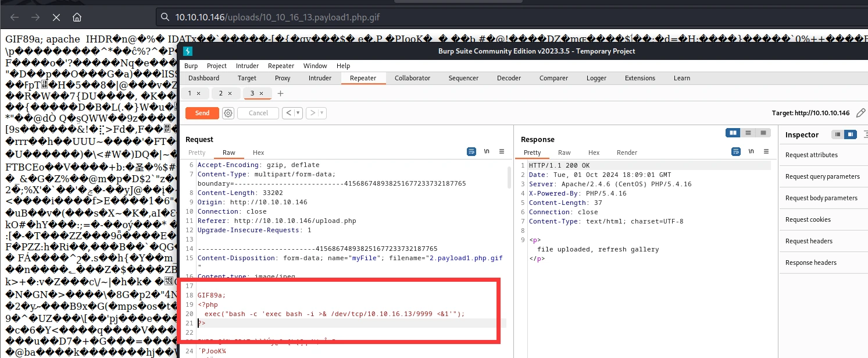This screenshot has height=358, width=868.
Task: Open the Burp menu
Action: click(x=191, y=66)
